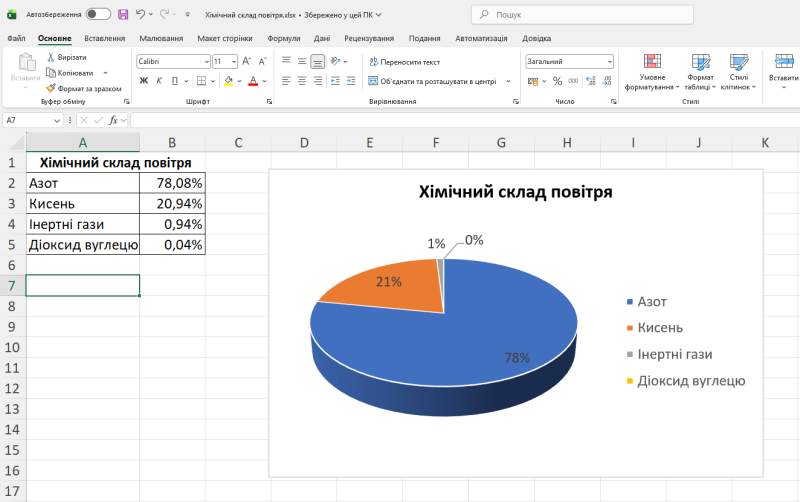Open the Формули ribbon tab

pos(284,38)
